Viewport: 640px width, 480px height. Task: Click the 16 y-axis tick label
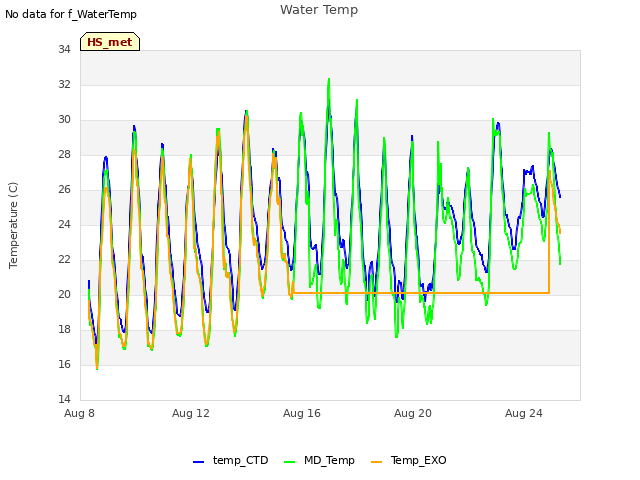pos(64,364)
